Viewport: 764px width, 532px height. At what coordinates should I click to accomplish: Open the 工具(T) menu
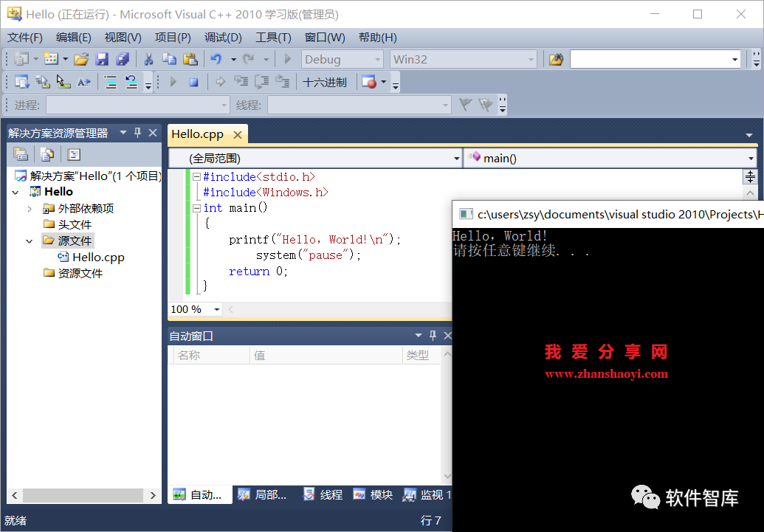(x=273, y=38)
